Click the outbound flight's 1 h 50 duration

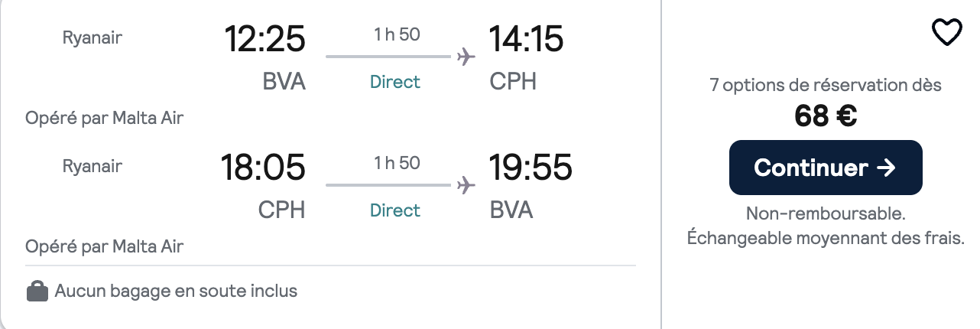(397, 34)
